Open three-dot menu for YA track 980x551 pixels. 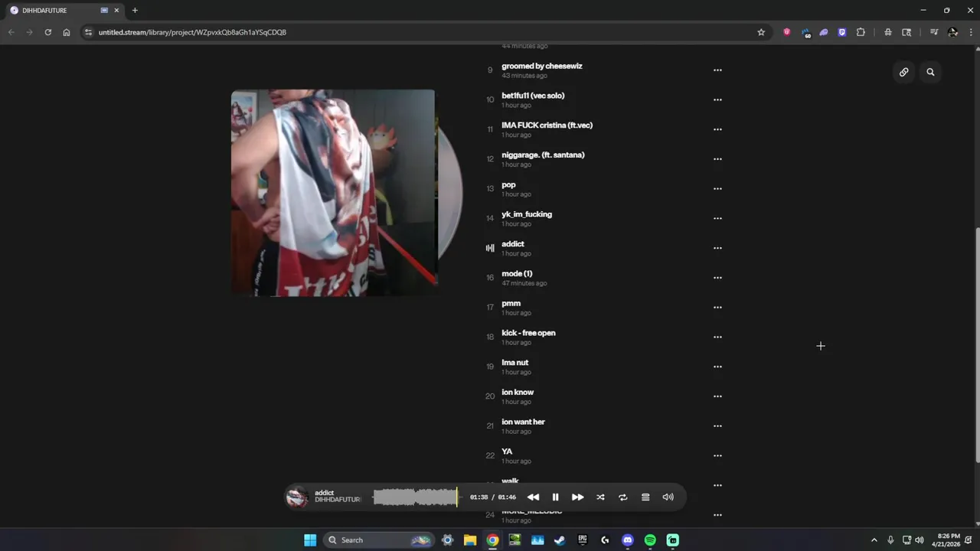click(717, 455)
